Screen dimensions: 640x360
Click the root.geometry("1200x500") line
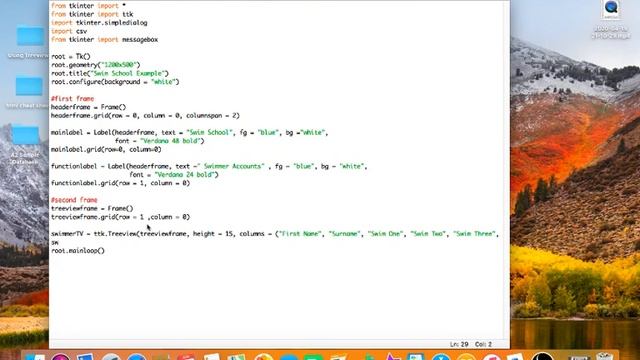click(x=96, y=65)
